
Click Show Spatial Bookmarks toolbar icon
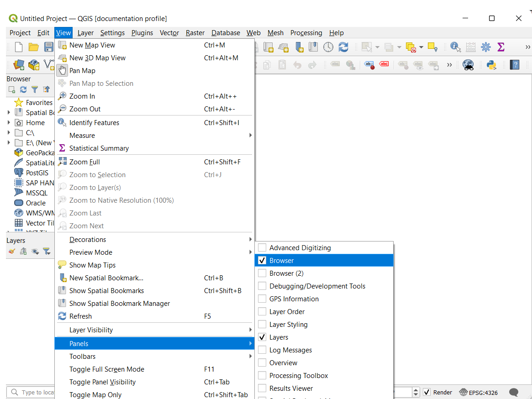point(313,47)
